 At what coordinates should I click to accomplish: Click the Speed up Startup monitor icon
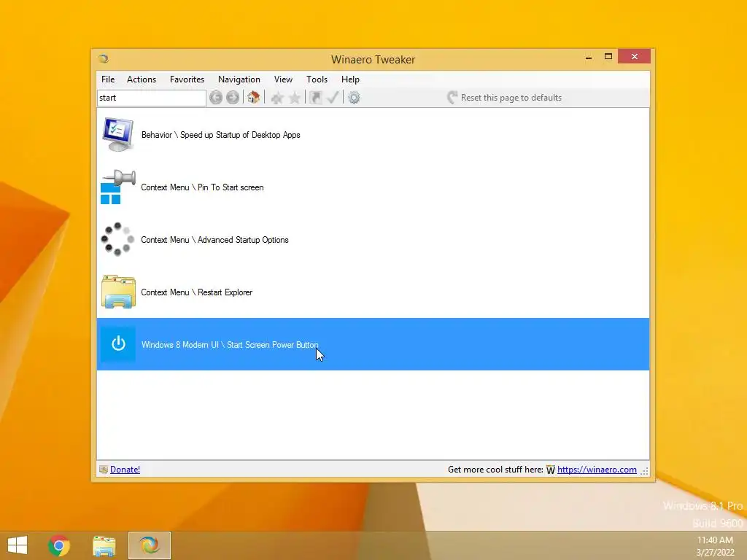tap(118, 135)
